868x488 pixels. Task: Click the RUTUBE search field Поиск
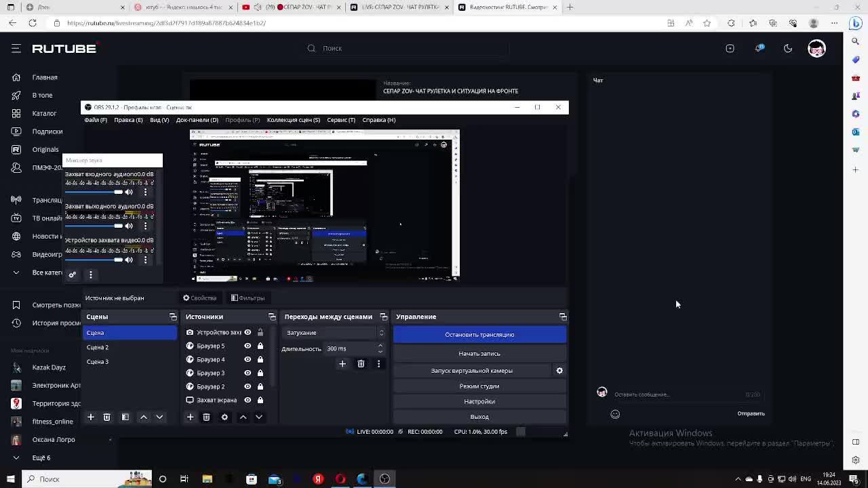[406, 48]
